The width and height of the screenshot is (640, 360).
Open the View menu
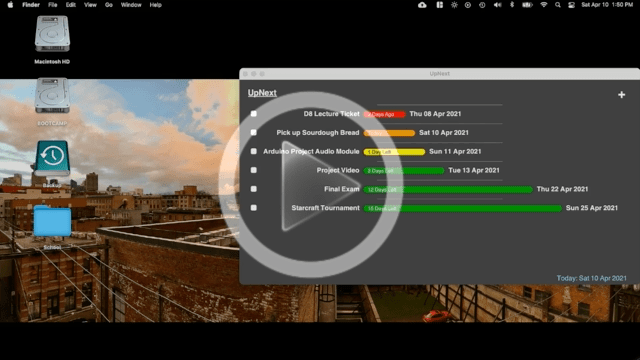90,5
